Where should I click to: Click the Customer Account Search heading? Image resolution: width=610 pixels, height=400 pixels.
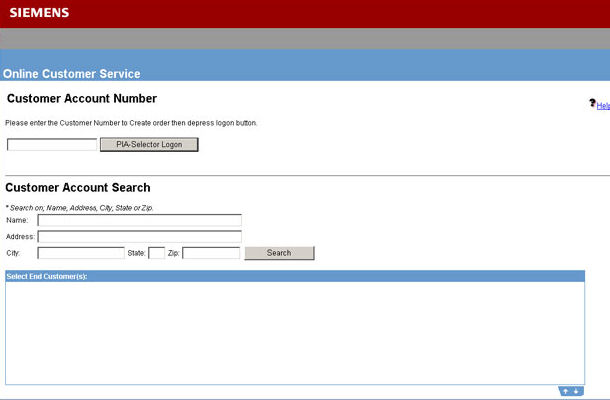pyautogui.click(x=78, y=188)
